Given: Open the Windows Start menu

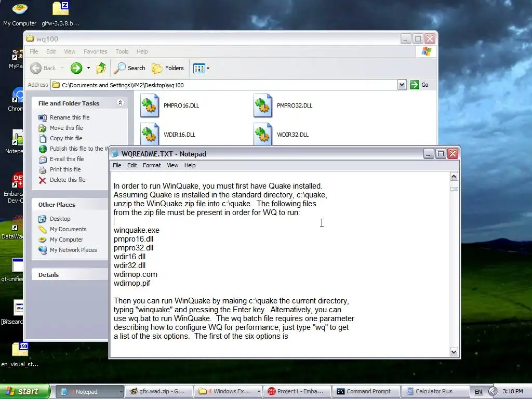Looking at the screenshot, I should coord(24,392).
